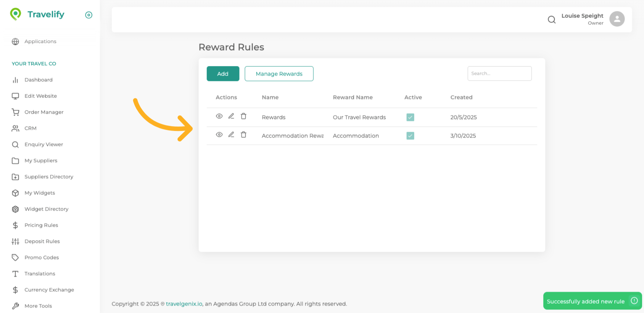Open the Dashboard sidebar item
Viewport: 644px width, 313px height.
(x=38, y=80)
